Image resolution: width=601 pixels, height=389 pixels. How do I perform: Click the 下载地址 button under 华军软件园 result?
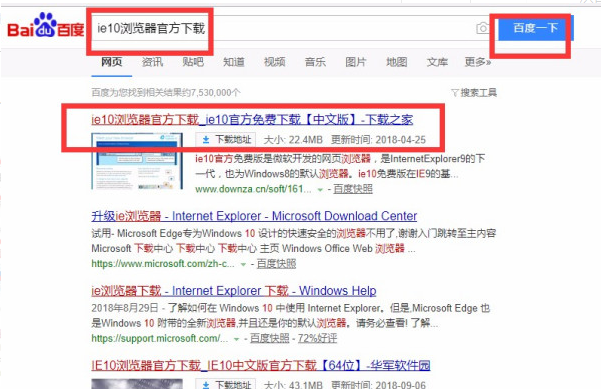[x=225, y=384]
